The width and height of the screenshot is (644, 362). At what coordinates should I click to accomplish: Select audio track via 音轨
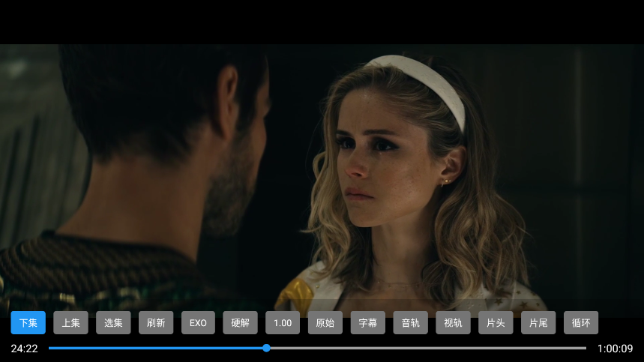[410, 322]
